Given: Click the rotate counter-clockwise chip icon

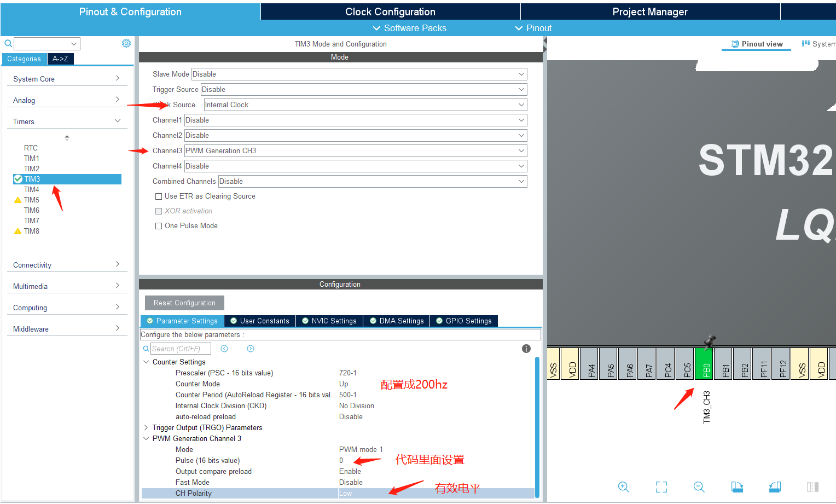Looking at the screenshot, I should 775,487.
